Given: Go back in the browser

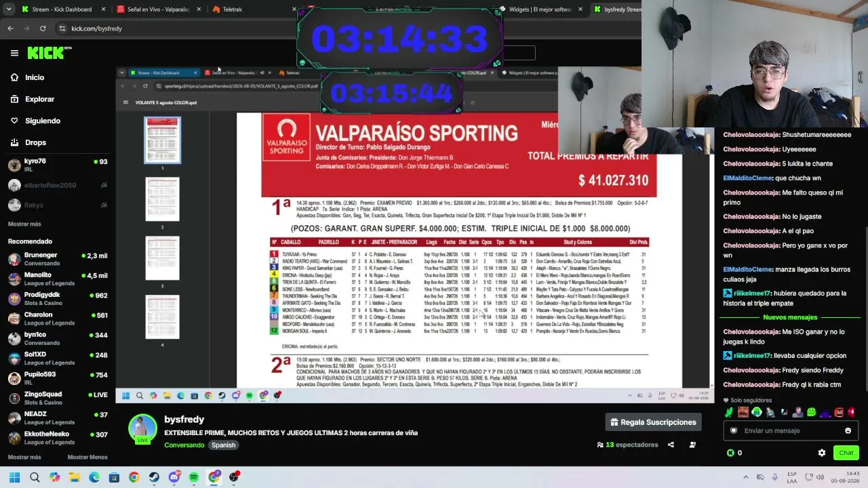Looking at the screenshot, I should pyautogui.click(x=10, y=28).
